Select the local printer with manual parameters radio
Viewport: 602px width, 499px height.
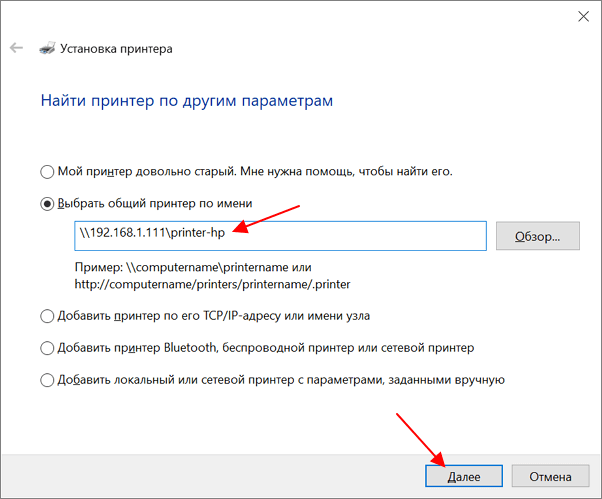pyautogui.click(x=47, y=380)
